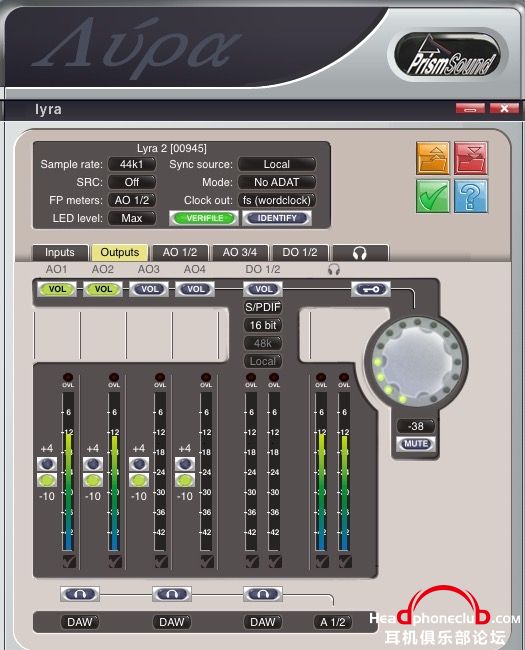Click the MUTE button under volume knob
This screenshot has height=650, width=525.
pyautogui.click(x=416, y=444)
